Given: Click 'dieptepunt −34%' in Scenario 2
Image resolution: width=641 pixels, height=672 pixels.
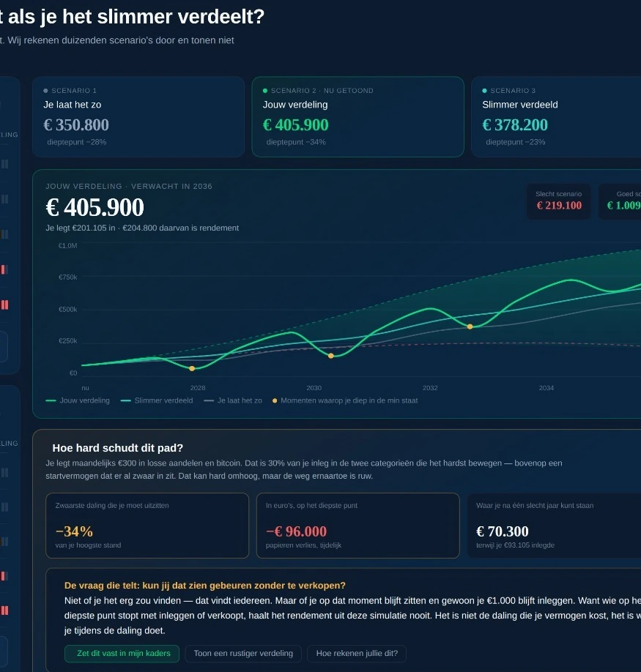Looking at the screenshot, I should click(296, 142).
